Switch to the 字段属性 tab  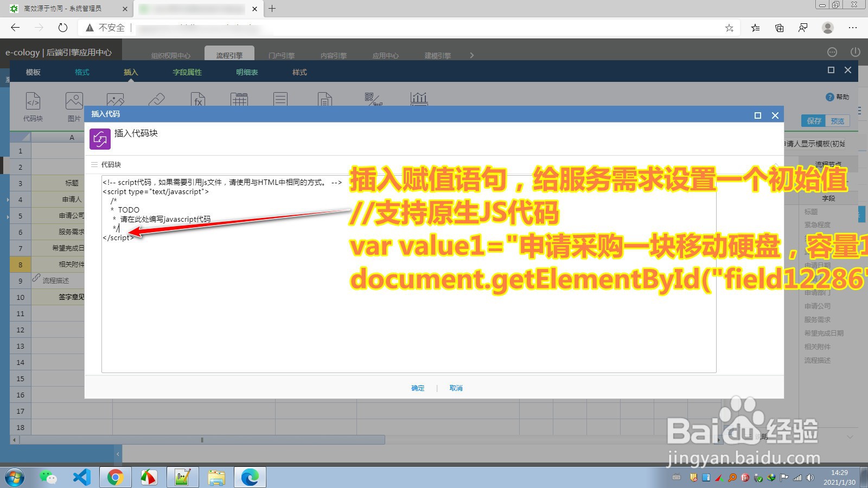tap(187, 72)
